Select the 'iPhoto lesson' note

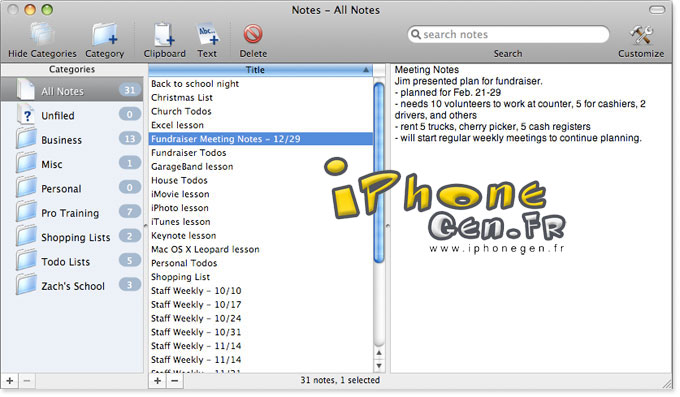click(x=260, y=208)
